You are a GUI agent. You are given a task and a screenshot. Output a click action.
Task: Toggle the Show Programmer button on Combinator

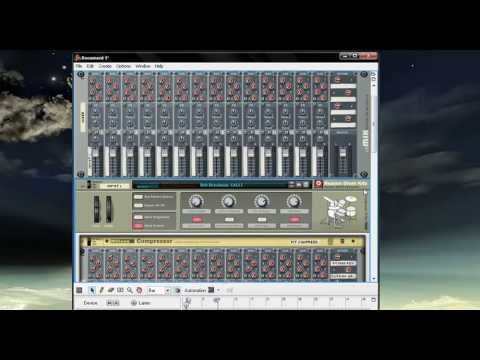click(x=138, y=217)
